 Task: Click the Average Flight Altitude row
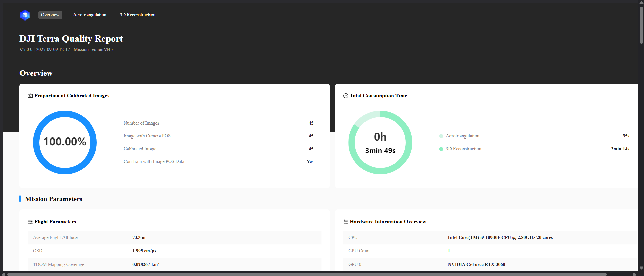point(174,238)
